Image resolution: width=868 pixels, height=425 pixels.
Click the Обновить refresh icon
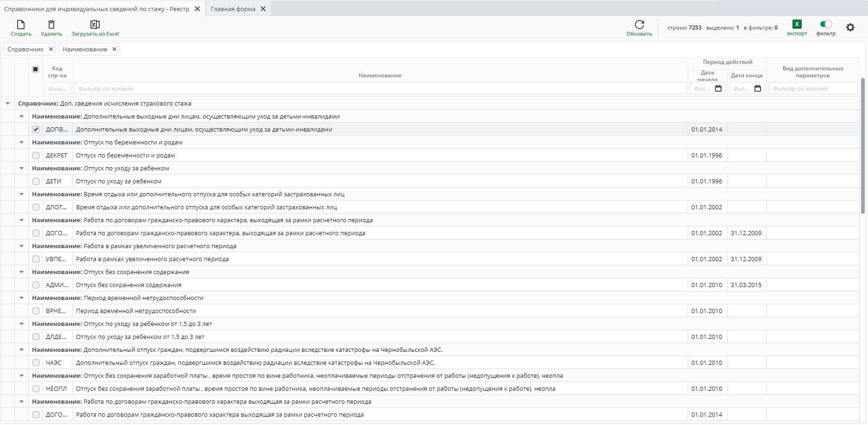coord(639,25)
